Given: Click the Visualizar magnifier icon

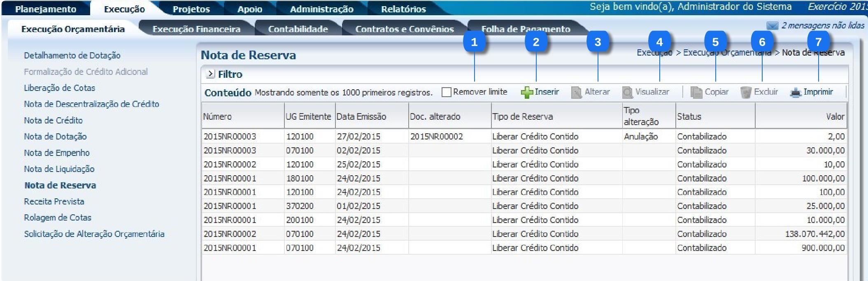Looking at the screenshot, I should point(627,93).
